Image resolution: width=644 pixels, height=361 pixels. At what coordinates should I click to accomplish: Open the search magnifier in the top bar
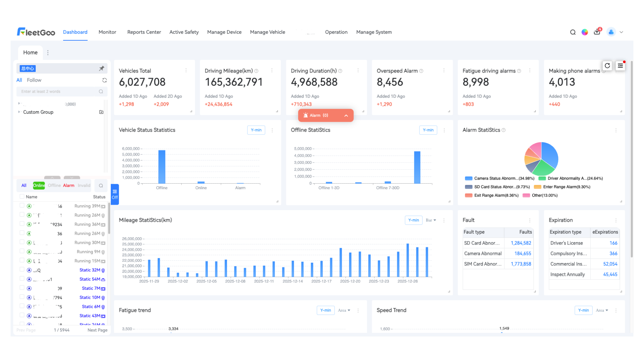tap(573, 32)
